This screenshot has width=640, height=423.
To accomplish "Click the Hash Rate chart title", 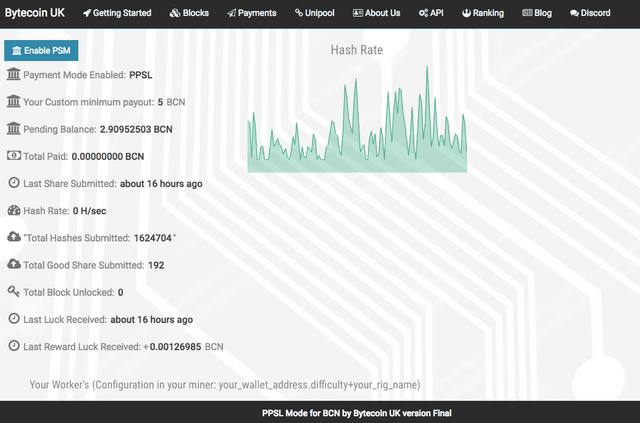I will pos(357,50).
